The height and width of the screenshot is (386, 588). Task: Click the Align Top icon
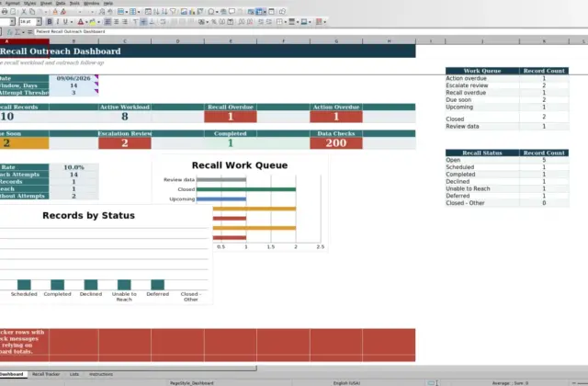click(135, 22)
